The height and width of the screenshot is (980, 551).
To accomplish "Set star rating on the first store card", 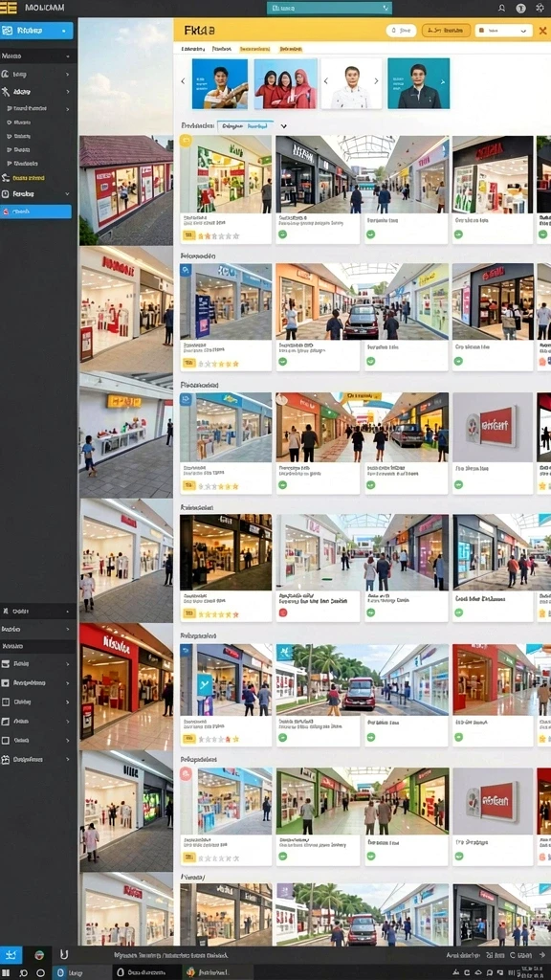I will pyautogui.click(x=219, y=236).
